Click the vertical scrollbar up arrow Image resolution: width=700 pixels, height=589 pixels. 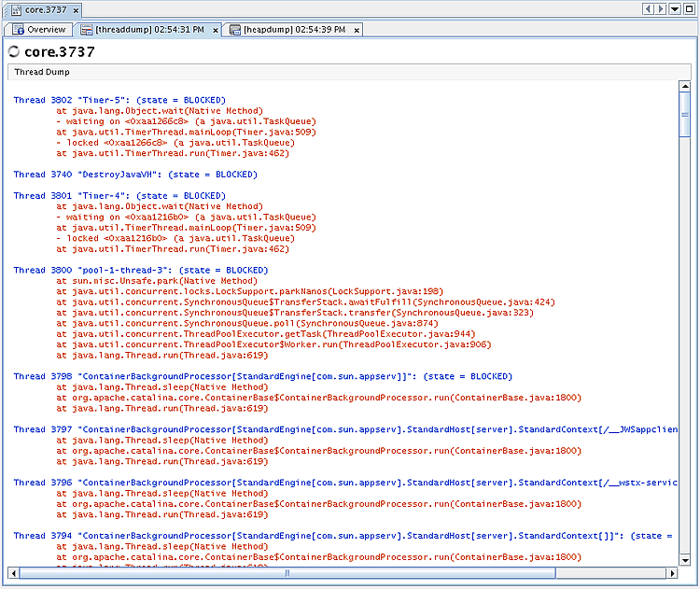point(685,87)
